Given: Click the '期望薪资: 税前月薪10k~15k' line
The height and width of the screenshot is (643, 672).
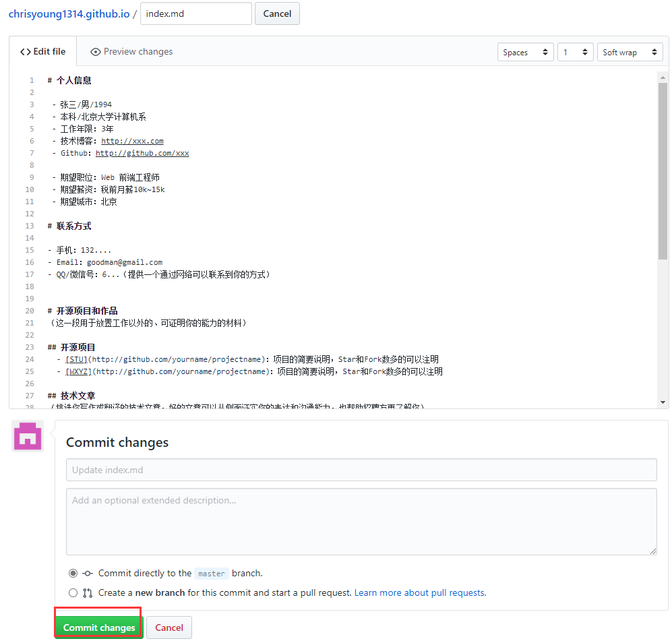Looking at the screenshot, I should coord(109,189).
